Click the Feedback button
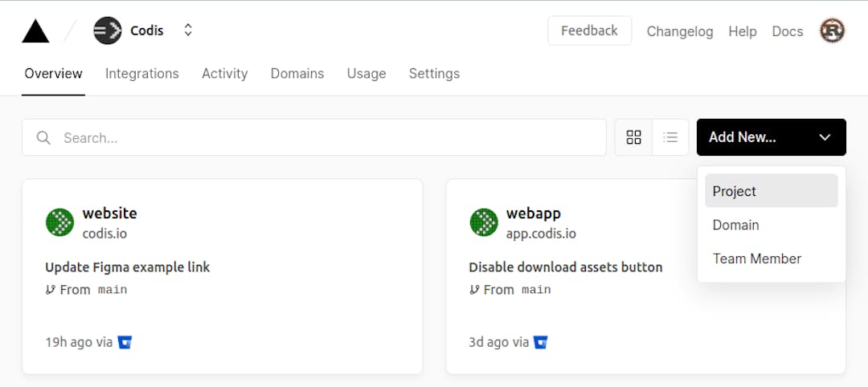This screenshot has width=868, height=387. (x=589, y=31)
